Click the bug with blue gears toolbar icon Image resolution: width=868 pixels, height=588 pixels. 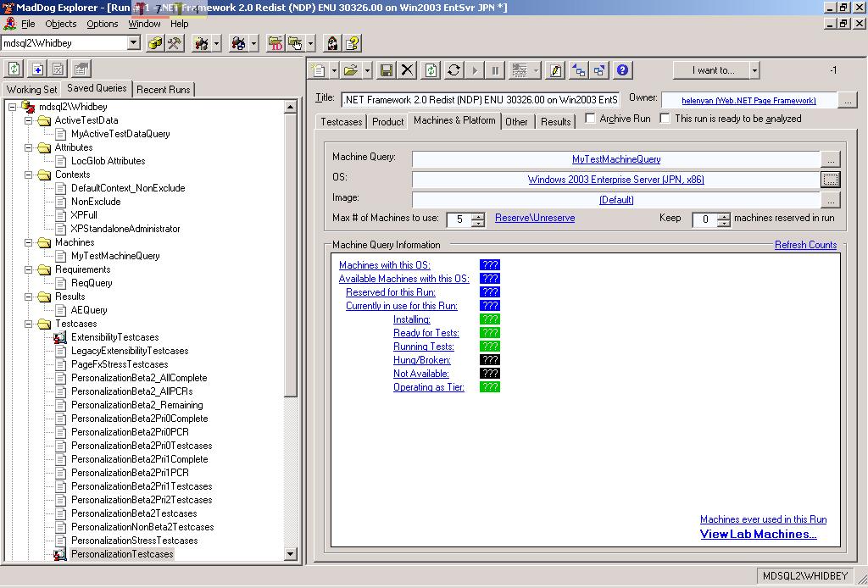pos(238,43)
